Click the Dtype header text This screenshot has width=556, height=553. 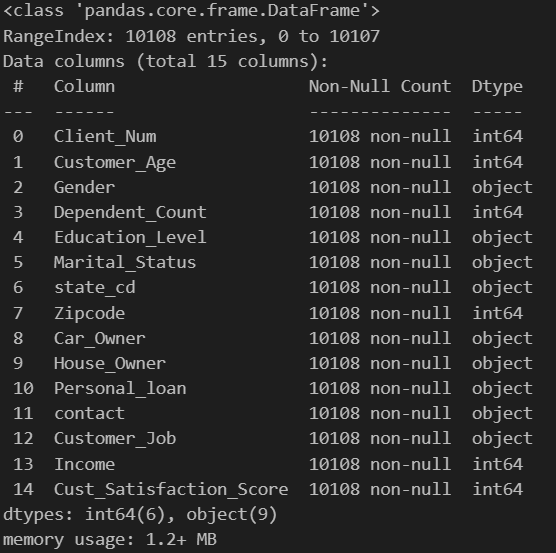[x=497, y=87]
